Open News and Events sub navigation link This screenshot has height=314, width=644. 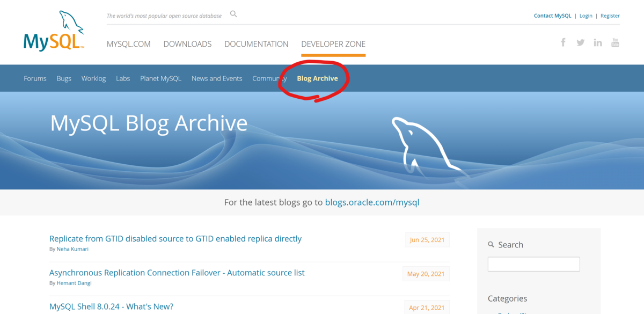click(x=217, y=78)
